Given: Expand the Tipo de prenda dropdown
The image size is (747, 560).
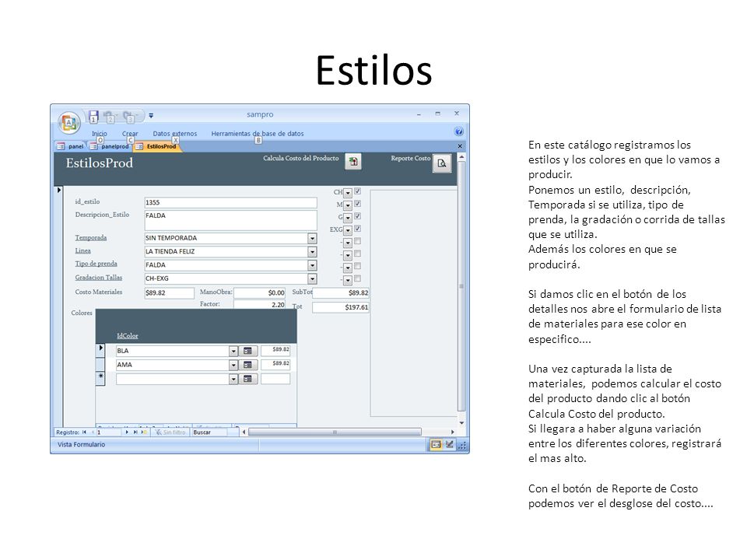Looking at the screenshot, I should click(x=312, y=265).
